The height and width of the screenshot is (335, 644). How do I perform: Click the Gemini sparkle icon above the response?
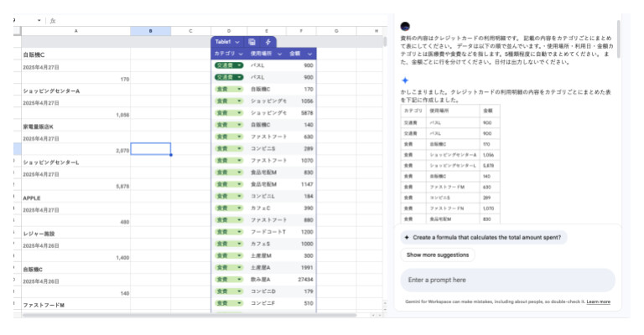(405, 80)
